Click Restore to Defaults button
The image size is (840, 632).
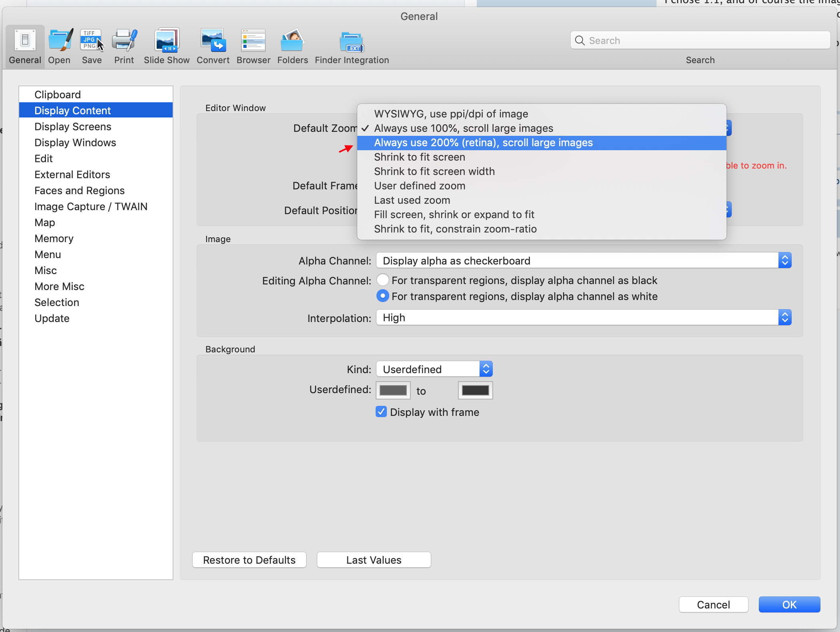(x=249, y=560)
